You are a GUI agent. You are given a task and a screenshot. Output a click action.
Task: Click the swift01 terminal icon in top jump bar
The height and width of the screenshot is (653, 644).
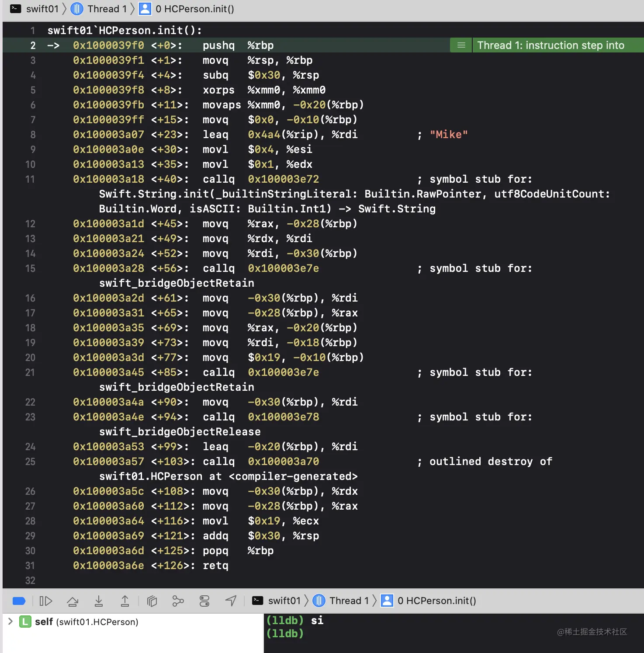pos(16,9)
